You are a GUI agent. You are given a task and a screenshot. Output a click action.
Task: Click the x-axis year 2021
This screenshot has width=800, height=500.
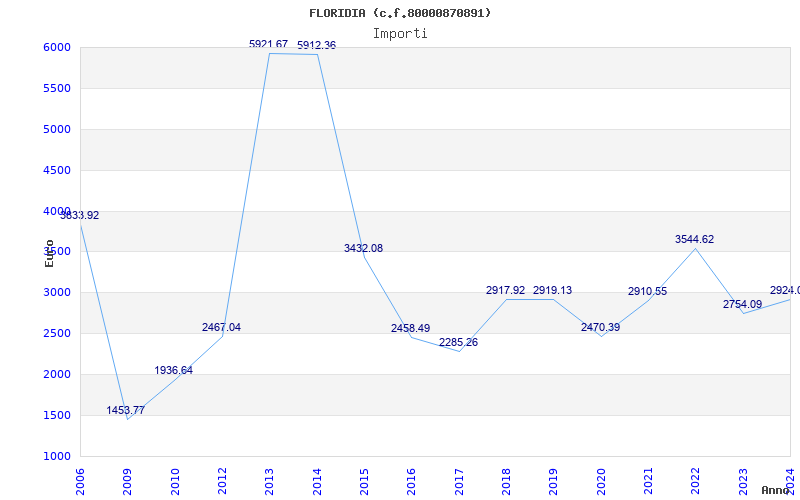pyautogui.click(x=648, y=482)
